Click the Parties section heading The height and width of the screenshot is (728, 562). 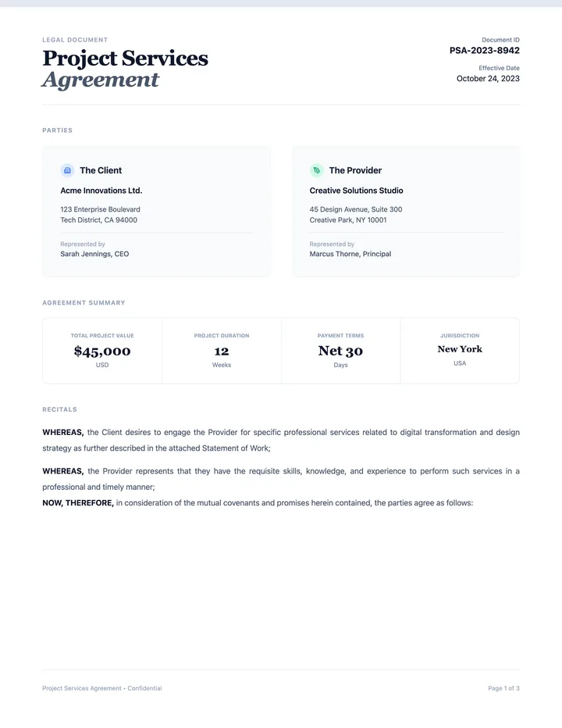pyautogui.click(x=58, y=130)
